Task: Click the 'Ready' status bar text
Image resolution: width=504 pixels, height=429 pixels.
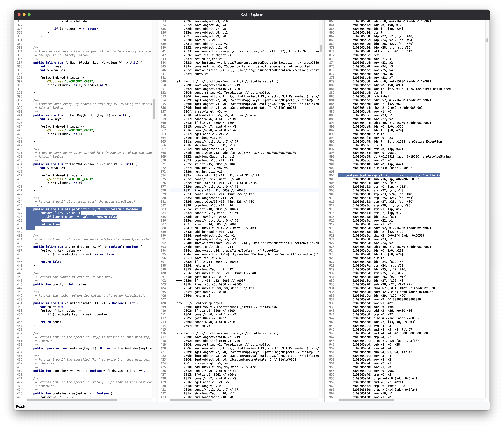Action: pyautogui.click(x=21, y=407)
